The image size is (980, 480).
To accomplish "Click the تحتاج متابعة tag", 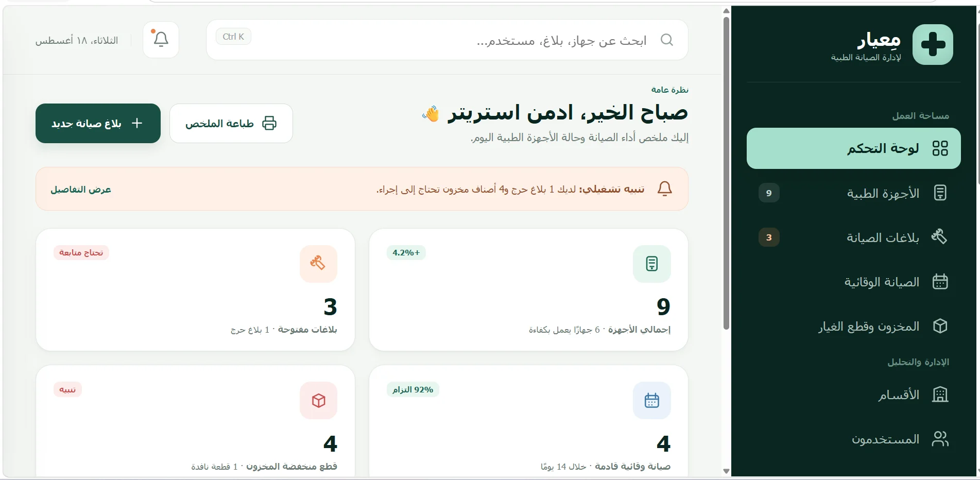I will click(x=81, y=252).
